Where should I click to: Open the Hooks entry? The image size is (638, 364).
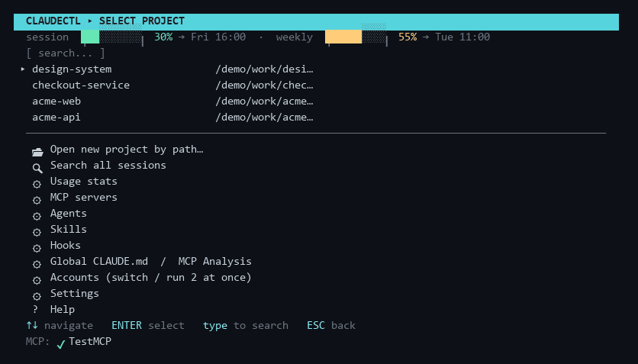pyautogui.click(x=66, y=245)
